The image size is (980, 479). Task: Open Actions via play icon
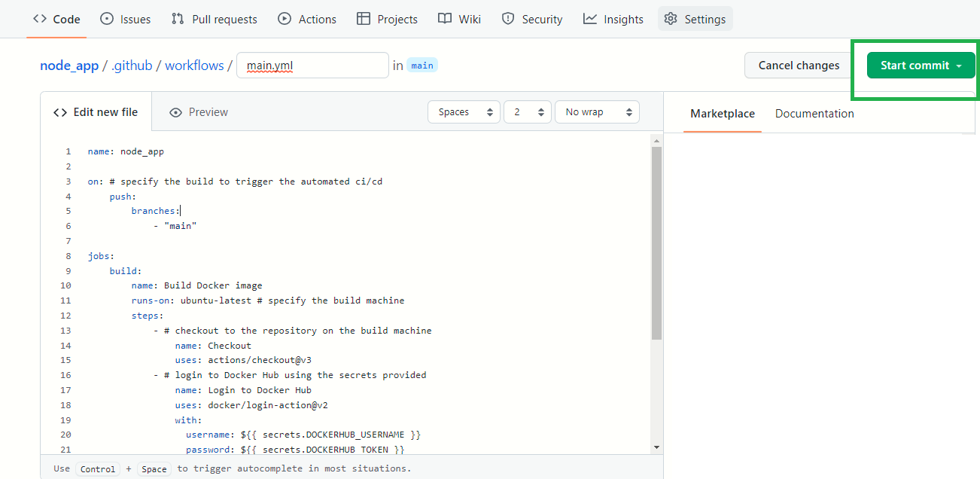pyautogui.click(x=285, y=19)
